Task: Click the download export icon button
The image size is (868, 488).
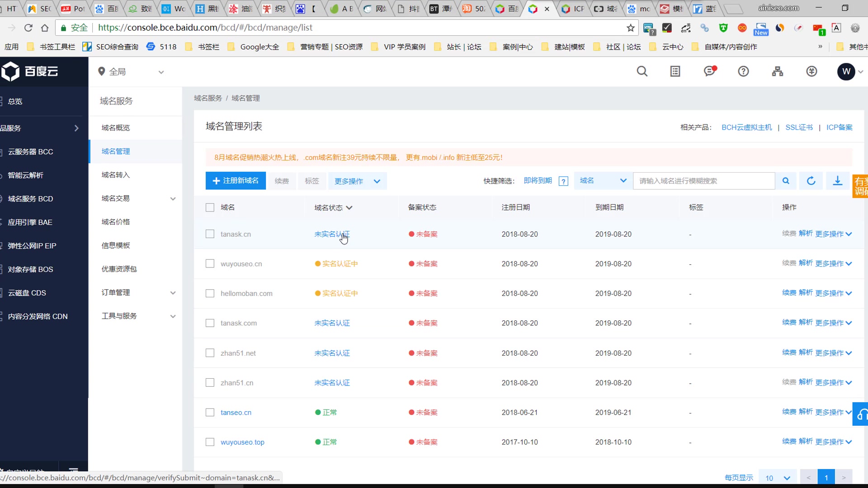Action: pos(837,181)
